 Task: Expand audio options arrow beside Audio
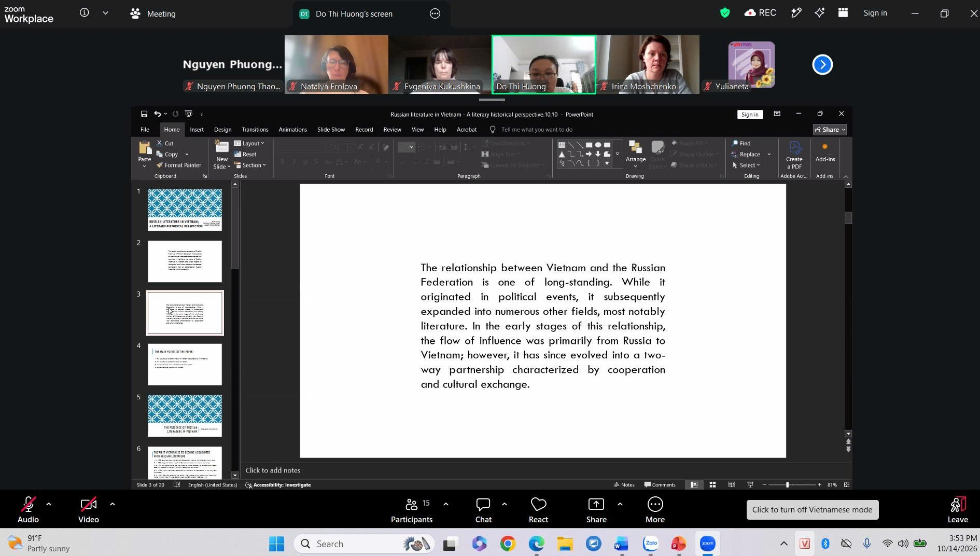tap(49, 504)
